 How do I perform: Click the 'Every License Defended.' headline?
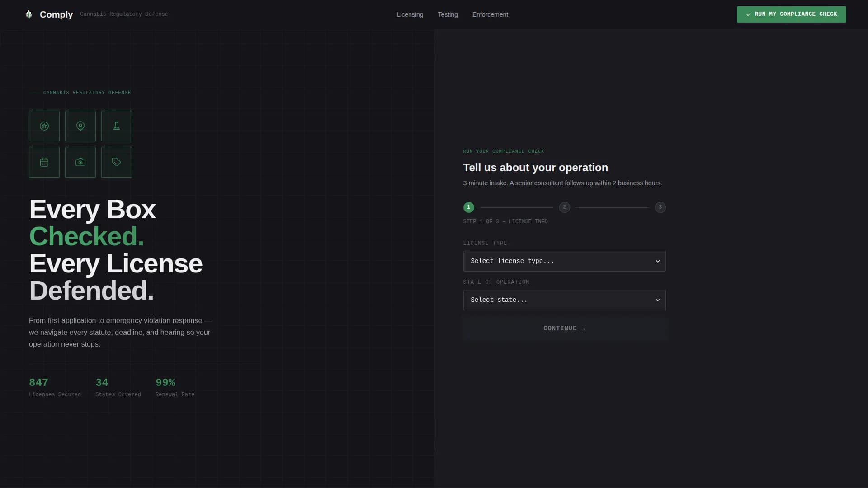[x=116, y=277]
